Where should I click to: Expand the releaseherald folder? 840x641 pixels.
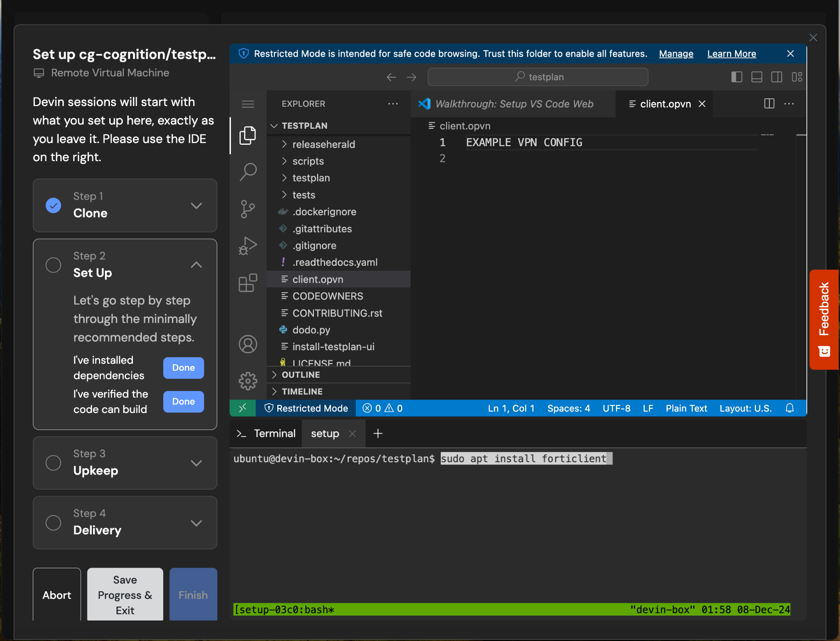pyautogui.click(x=323, y=144)
